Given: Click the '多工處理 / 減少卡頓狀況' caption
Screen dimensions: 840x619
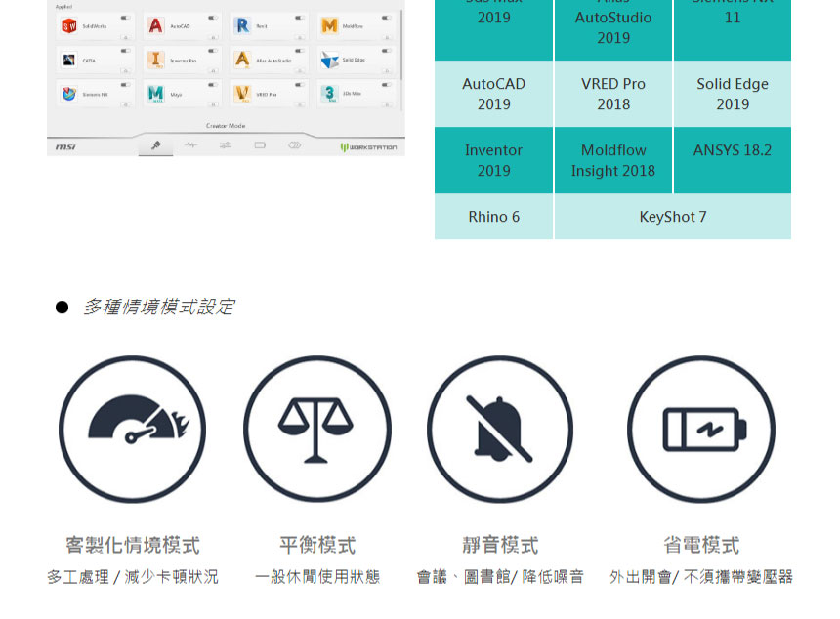Looking at the screenshot, I should click(x=132, y=577).
